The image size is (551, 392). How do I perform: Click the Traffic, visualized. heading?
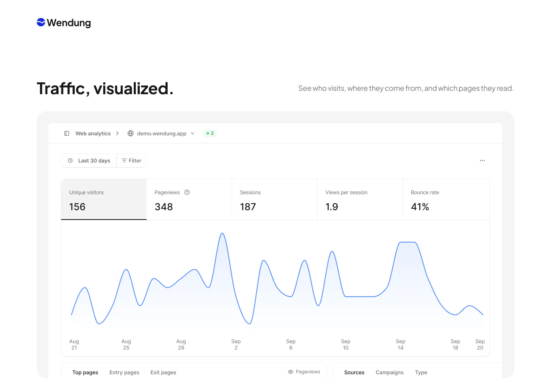pos(105,89)
